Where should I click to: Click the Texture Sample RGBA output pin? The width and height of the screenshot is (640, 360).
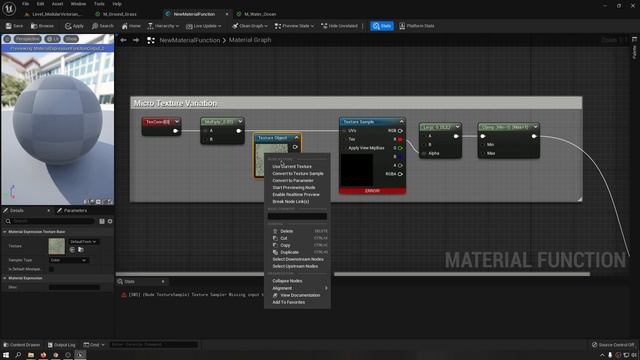point(400,174)
